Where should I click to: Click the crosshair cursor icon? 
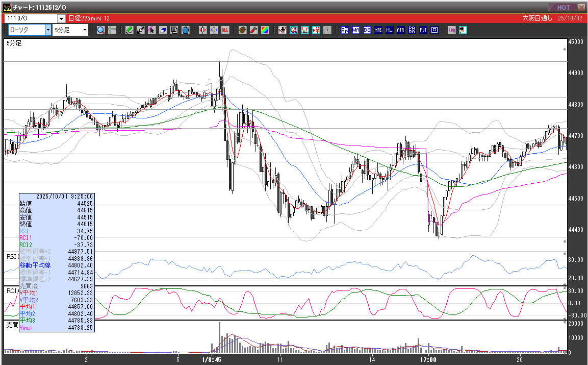click(x=112, y=30)
